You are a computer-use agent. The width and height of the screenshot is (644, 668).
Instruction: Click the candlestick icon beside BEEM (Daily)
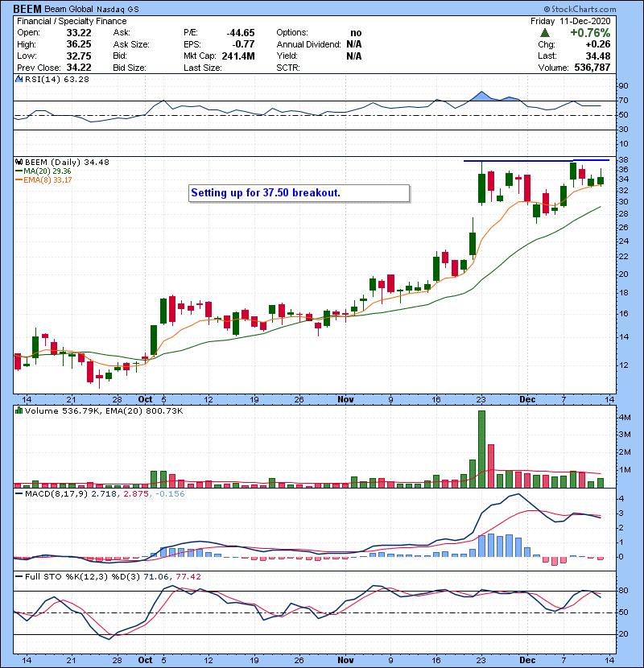19,162
